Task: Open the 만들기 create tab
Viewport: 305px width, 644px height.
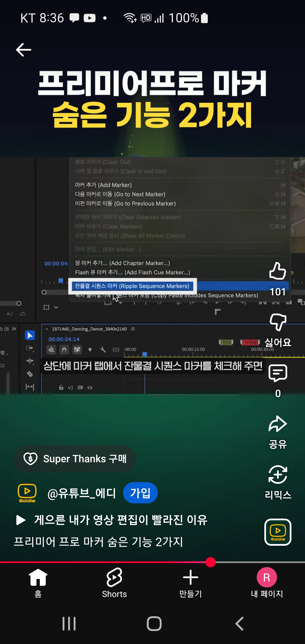Action: (x=190, y=583)
